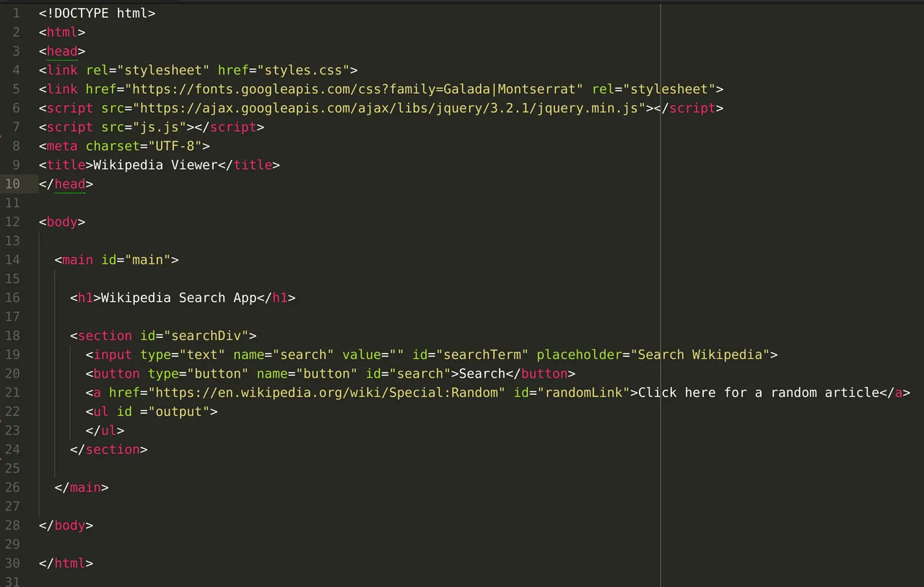Select line number 15 in the gutter
The height and width of the screenshot is (587, 924).
13,279
